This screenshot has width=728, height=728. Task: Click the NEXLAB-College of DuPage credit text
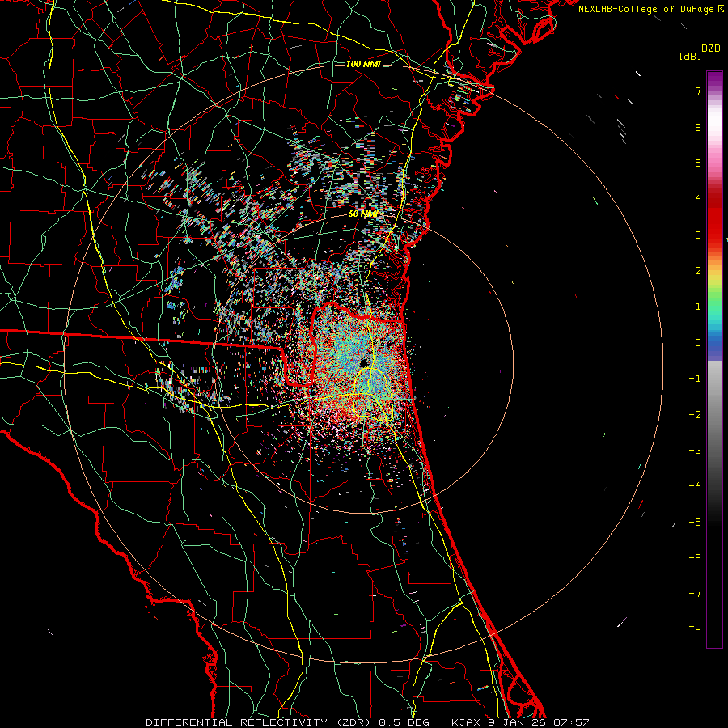[646, 9]
